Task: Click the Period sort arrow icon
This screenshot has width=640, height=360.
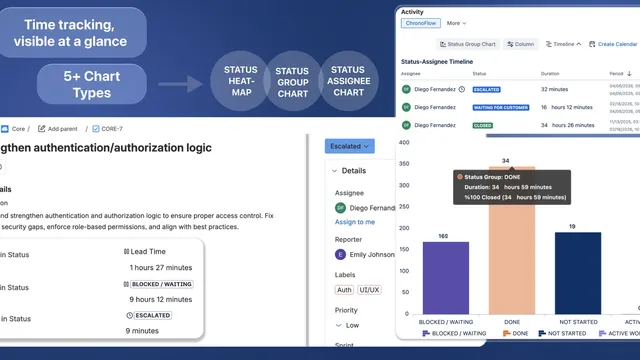Action: pos(629,74)
